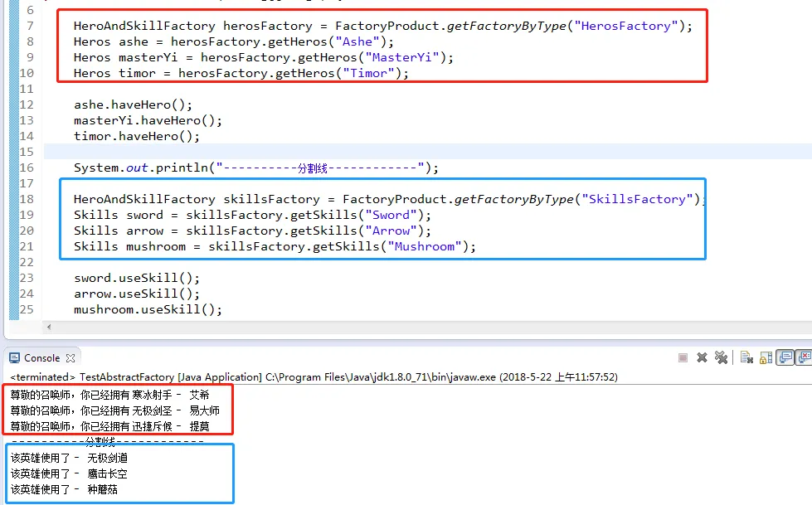Click the string literal "SkillsFactory"
This screenshot has width=812, height=505.
(x=637, y=199)
